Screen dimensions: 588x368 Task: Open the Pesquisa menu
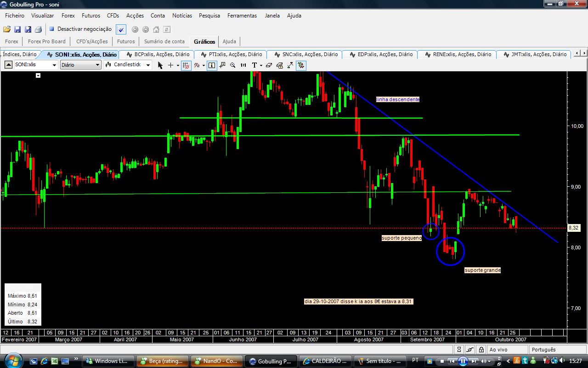209,16
